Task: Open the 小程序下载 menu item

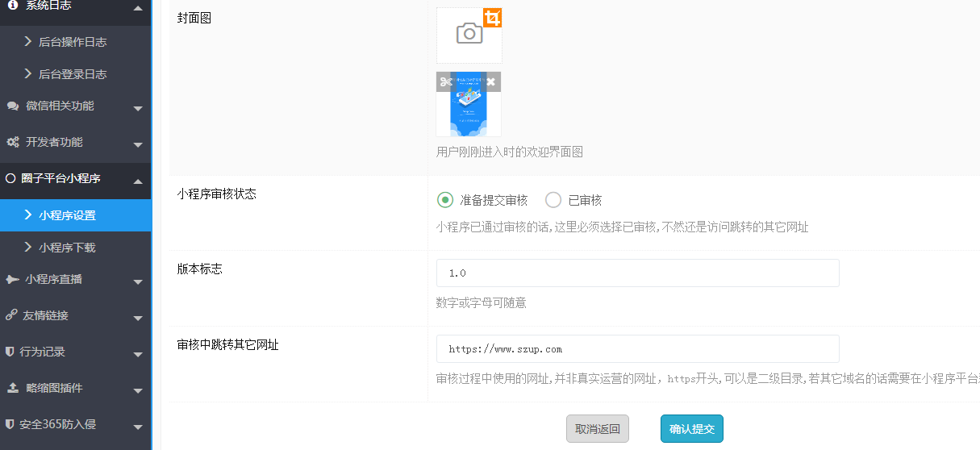Action: (x=68, y=248)
